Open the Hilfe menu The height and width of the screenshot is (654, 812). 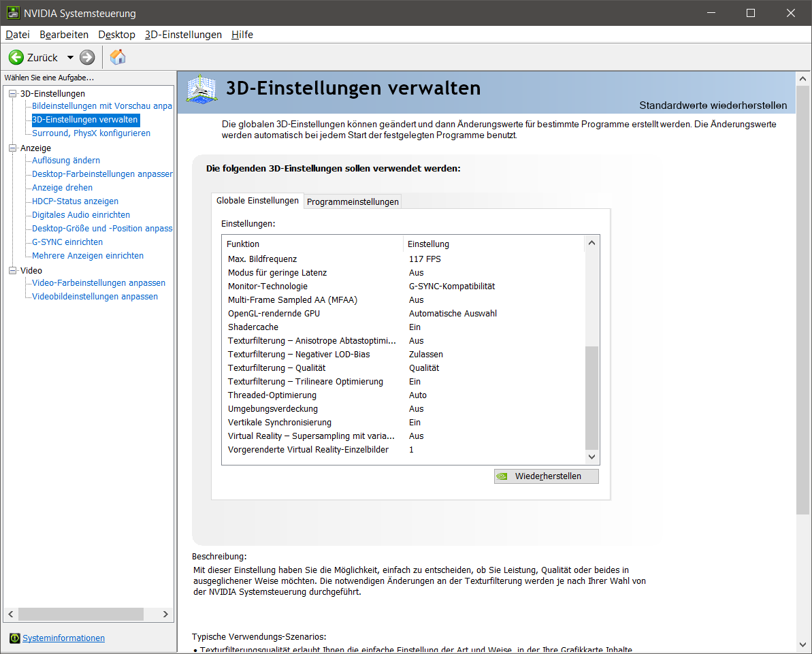(x=242, y=35)
